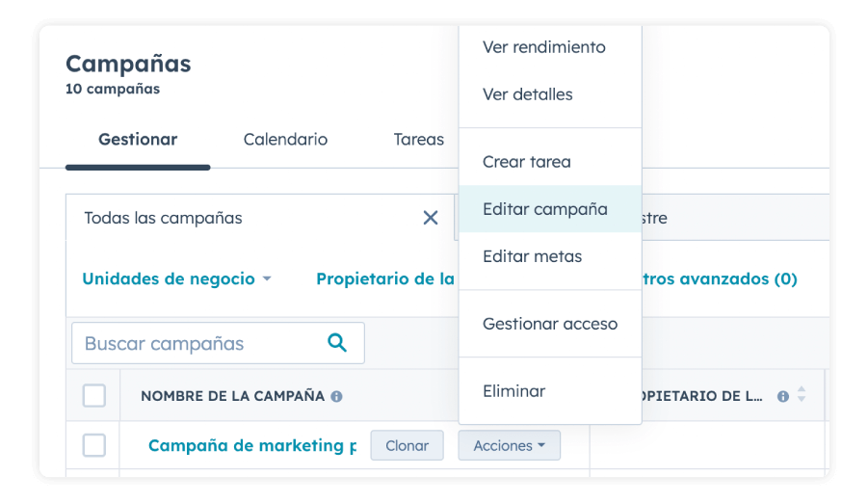Close the Todas las campañas tab
This screenshot has height=502, width=868.
(x=431, y=218)
